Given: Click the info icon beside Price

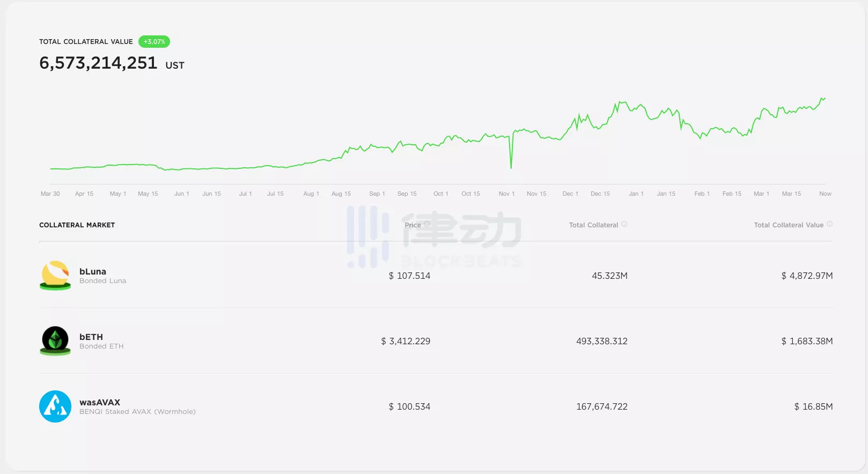Looking at the screenshot, I should (427, 224).
